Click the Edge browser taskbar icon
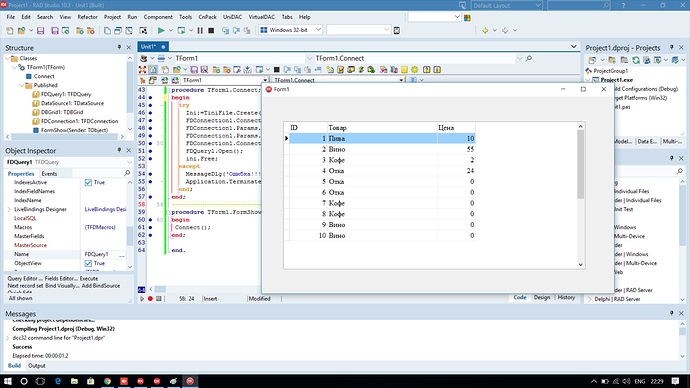Screen dimensions: 690x388 tap(58, 381)
